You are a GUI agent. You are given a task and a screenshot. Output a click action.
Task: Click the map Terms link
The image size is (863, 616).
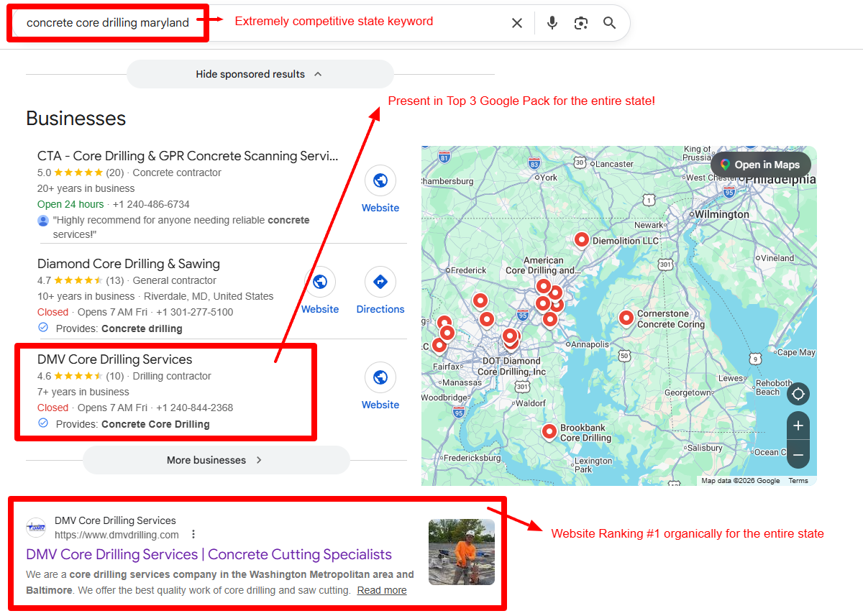click(x=798, y=481)
